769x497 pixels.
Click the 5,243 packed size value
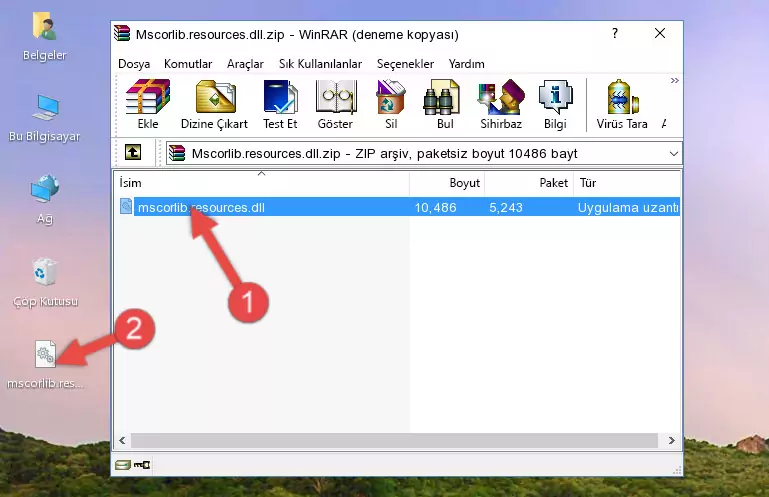(x=506, y=208)
